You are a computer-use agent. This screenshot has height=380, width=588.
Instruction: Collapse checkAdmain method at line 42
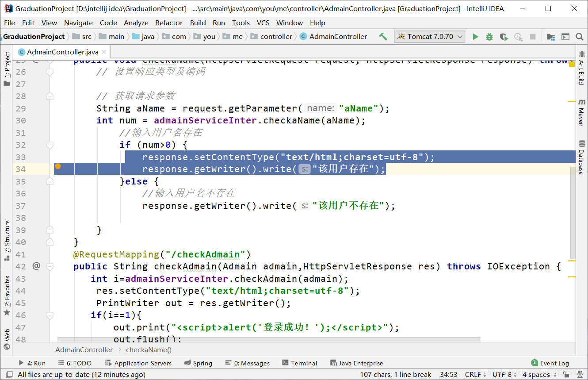coord(50,266)
